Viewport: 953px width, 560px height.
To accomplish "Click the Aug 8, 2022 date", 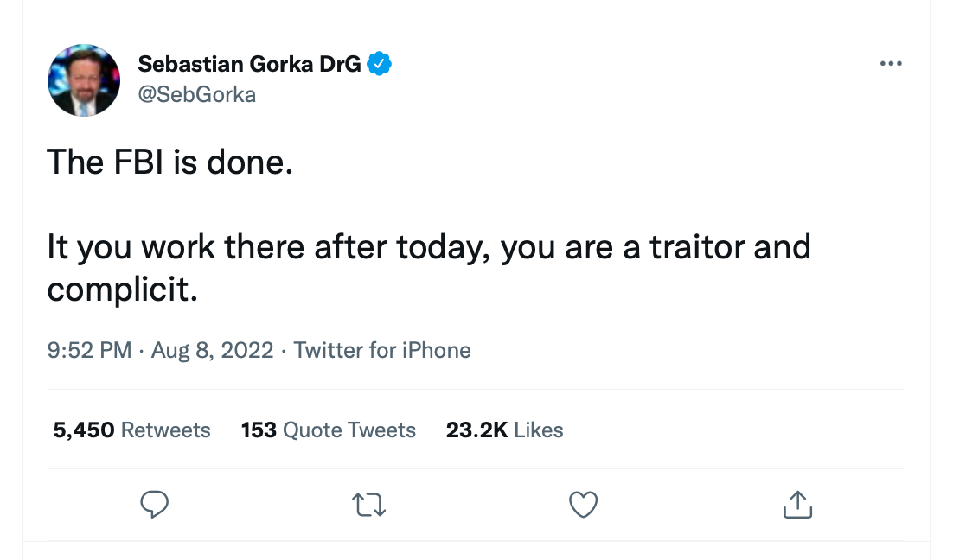I will [x=212, y=350].
